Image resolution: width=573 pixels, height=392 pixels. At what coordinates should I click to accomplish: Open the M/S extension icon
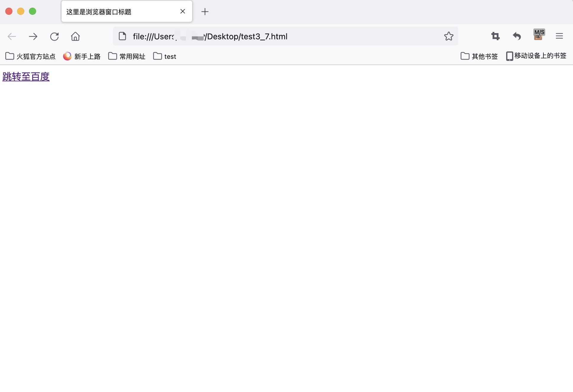pos(539,35)
